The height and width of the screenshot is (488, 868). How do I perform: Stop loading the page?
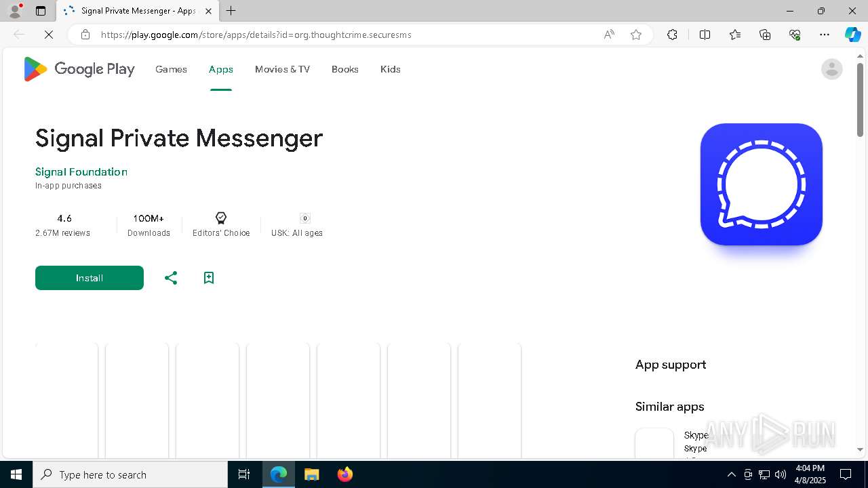point(49,35)
